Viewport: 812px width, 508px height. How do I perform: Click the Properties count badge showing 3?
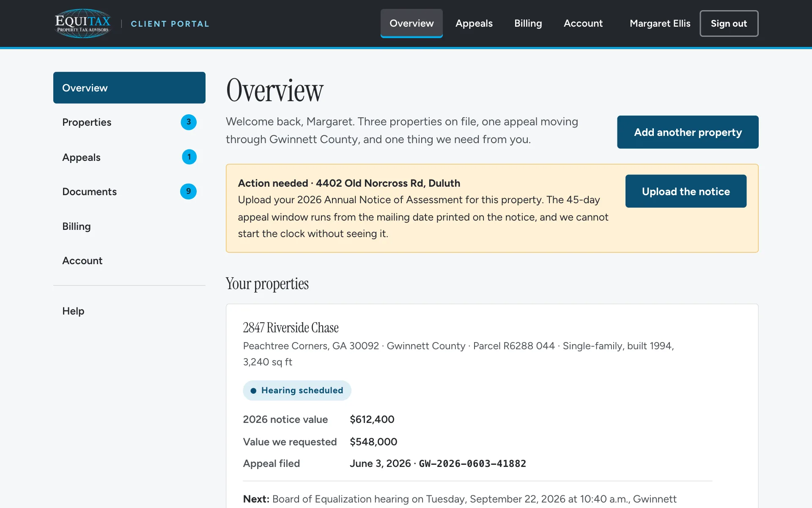189,122
